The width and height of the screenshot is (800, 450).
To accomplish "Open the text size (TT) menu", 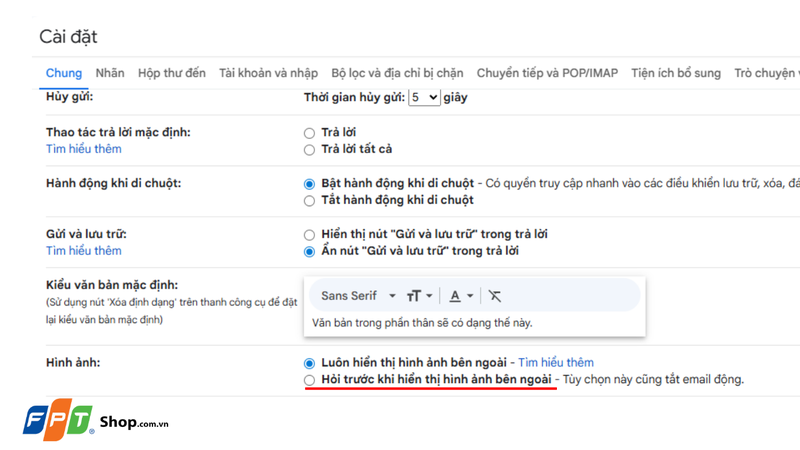I will [419, 296].
